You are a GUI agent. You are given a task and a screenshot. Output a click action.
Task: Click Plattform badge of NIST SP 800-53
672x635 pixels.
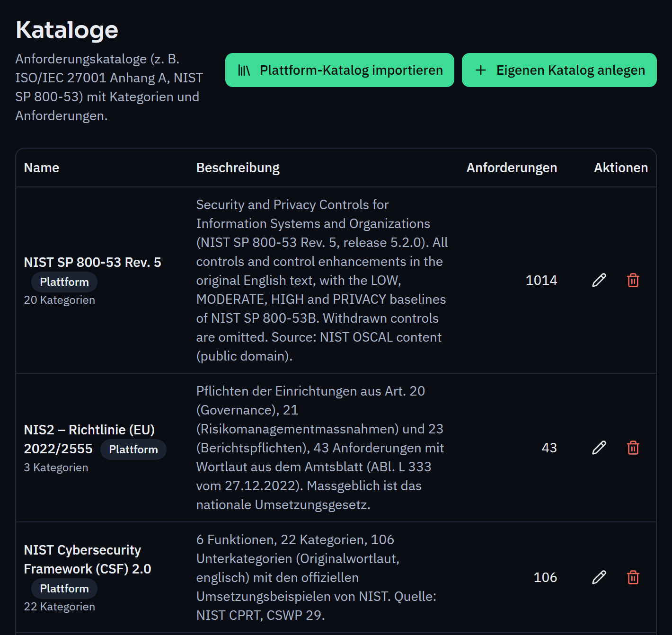[x=64, y=282]
